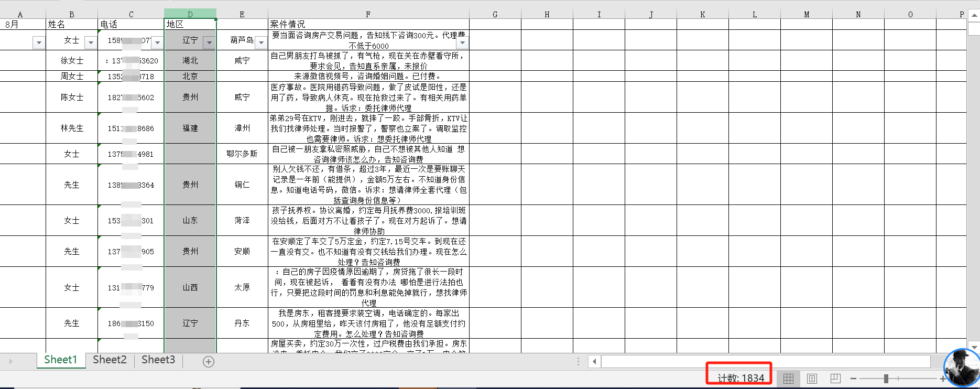Select the column B header
This screenshot has width=980, height=389.
(72, 14)
